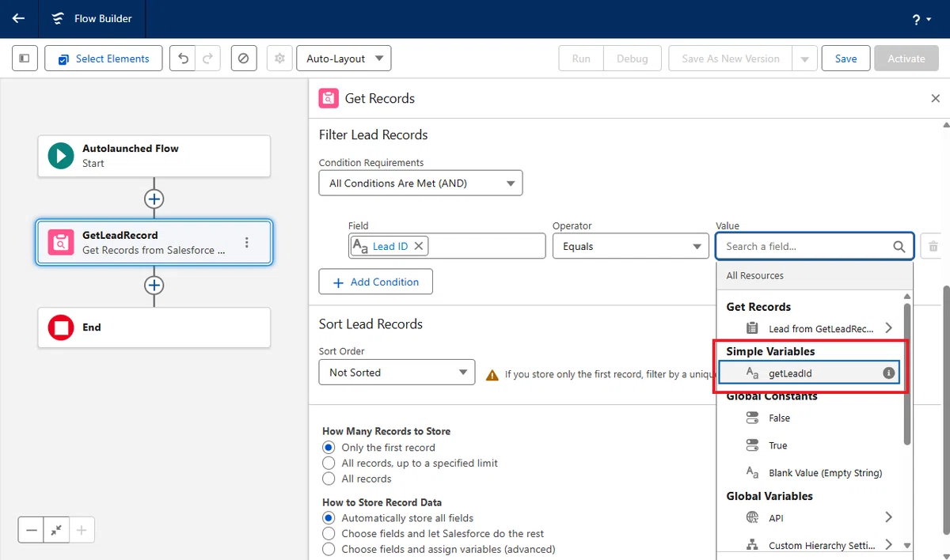Click the Lead ID field input

(446, 246)
